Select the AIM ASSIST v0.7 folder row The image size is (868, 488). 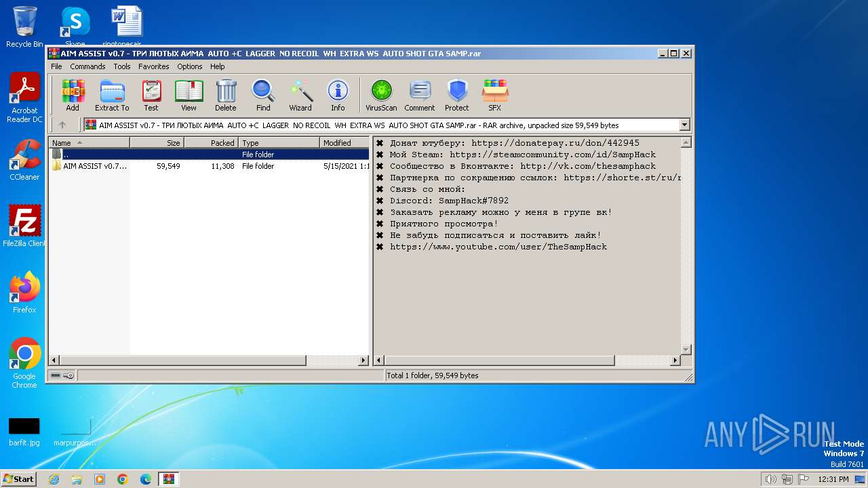click(210, 166)
